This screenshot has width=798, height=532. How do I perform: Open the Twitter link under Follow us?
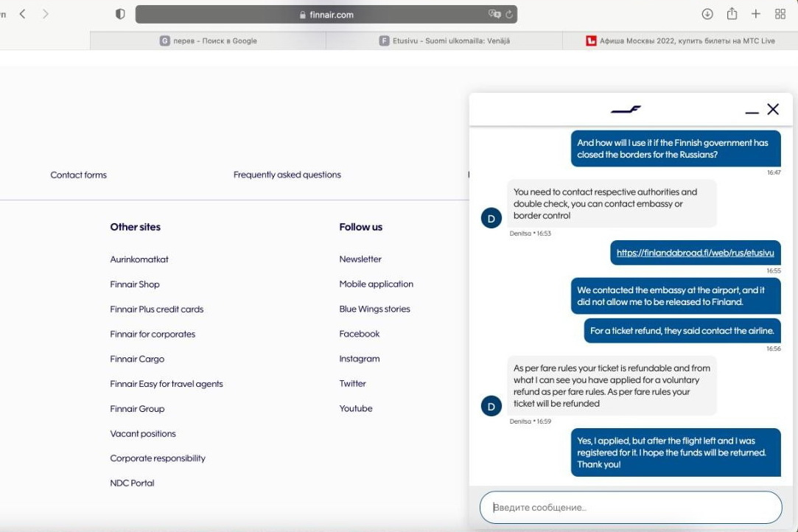(352, 384)
